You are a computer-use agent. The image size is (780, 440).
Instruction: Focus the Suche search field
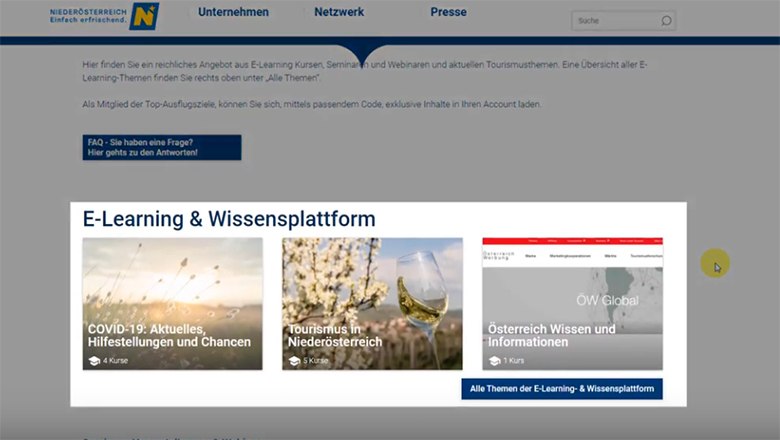623,21
